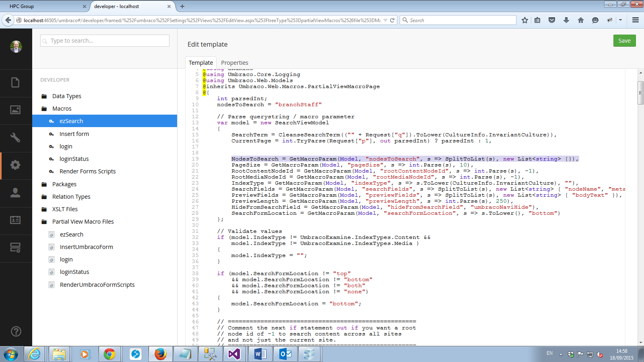Click the chat bubble toolbar icon
This screenshot has width=644, height=362.
(x=595, y=20)
